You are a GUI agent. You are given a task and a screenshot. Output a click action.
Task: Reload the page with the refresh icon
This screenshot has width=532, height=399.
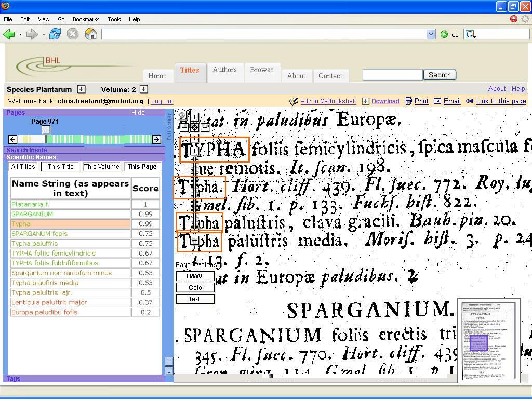pos(55,34)
